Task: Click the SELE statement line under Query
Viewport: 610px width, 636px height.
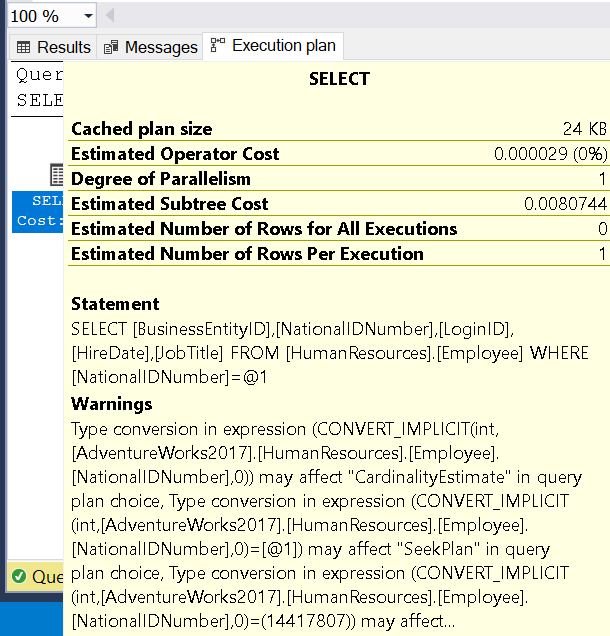Action: click(x=39, y=100)
